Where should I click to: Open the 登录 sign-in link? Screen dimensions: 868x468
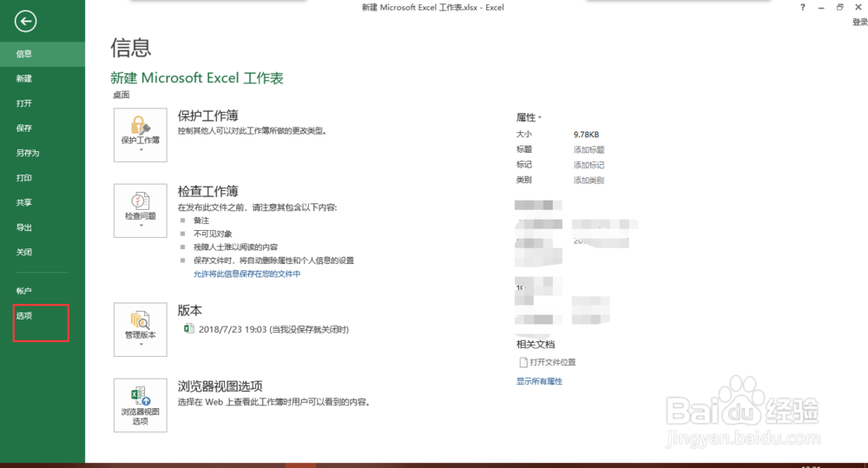point(859,23)
